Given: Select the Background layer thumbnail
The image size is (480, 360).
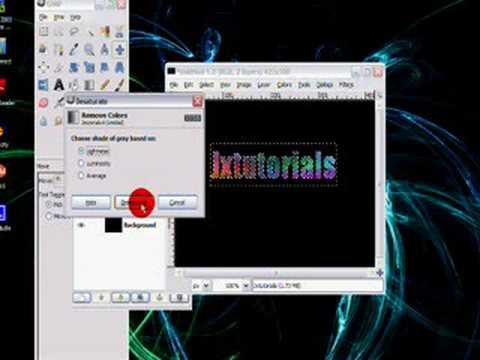Looking at the screenshot, I should [x=113, y=225].
